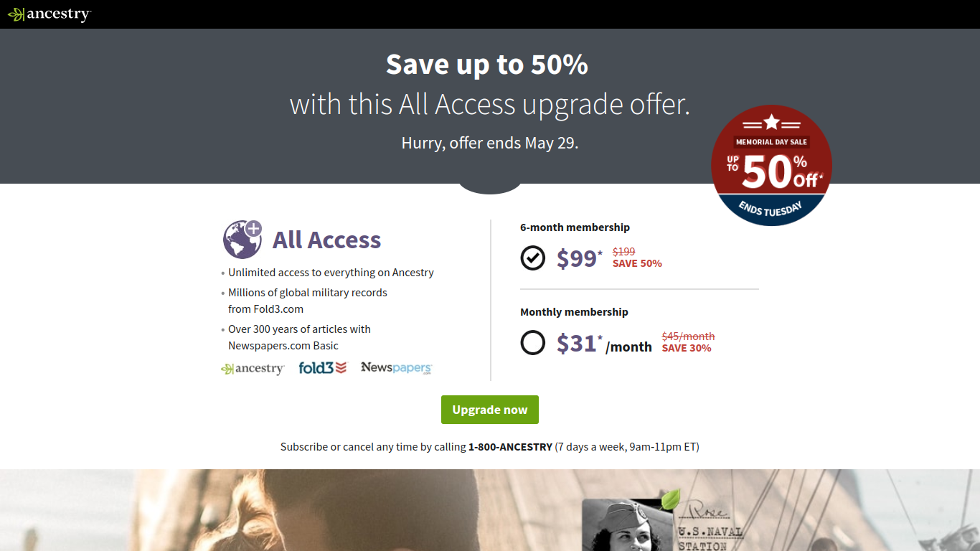Click the Memorial Day Sale badge
This screenshot has height=551, width=980.
771,166
